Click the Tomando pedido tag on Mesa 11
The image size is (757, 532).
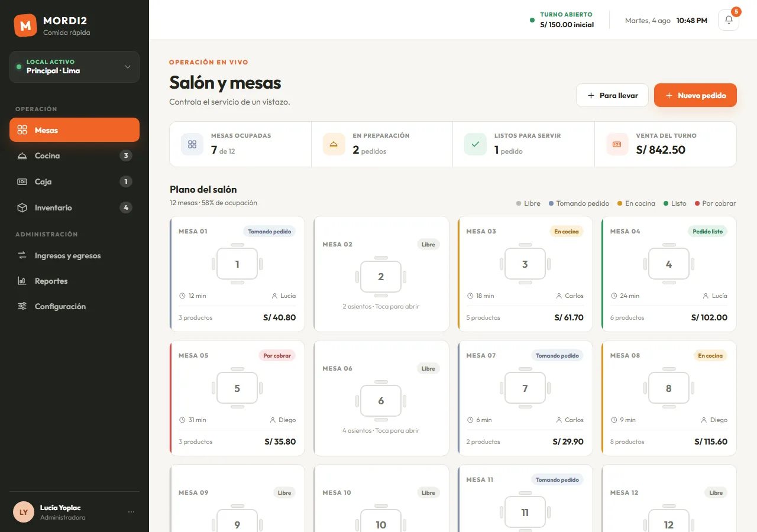[x=557, y=480]
